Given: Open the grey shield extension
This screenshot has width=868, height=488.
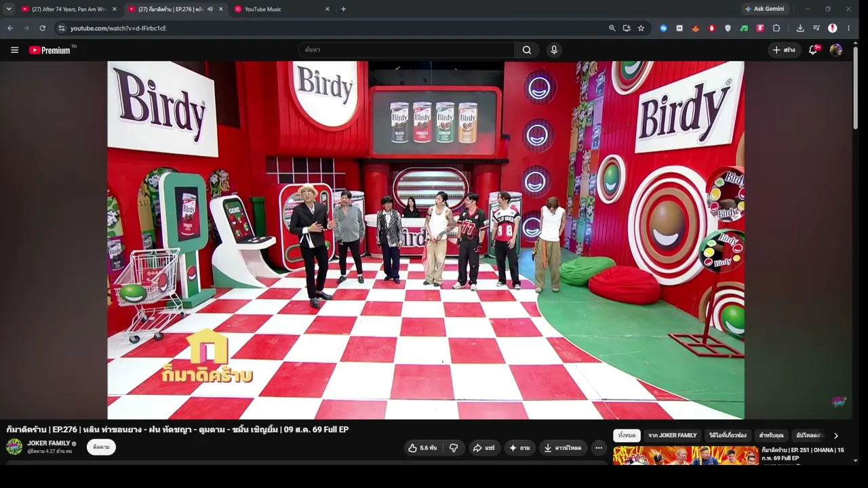Looking at the screenshot, I should click(x=728, y=28).
